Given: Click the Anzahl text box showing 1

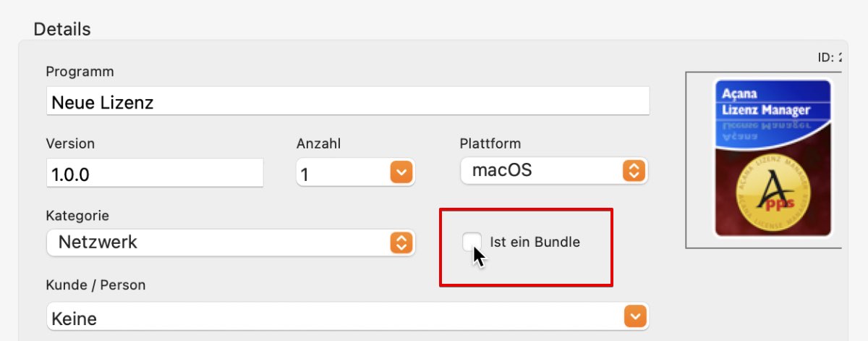Looking at the screenshot, I should coord(343,173).
